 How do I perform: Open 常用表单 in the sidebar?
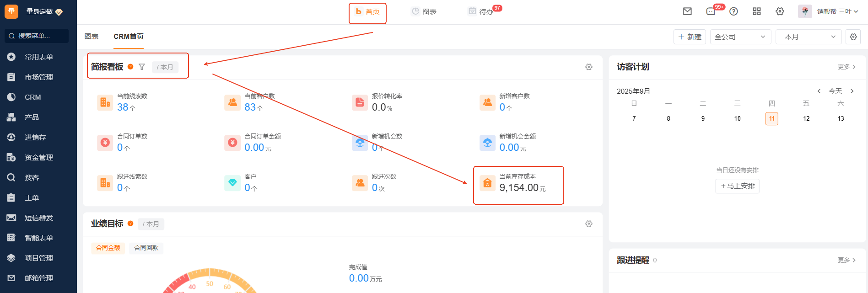point(38,57)
